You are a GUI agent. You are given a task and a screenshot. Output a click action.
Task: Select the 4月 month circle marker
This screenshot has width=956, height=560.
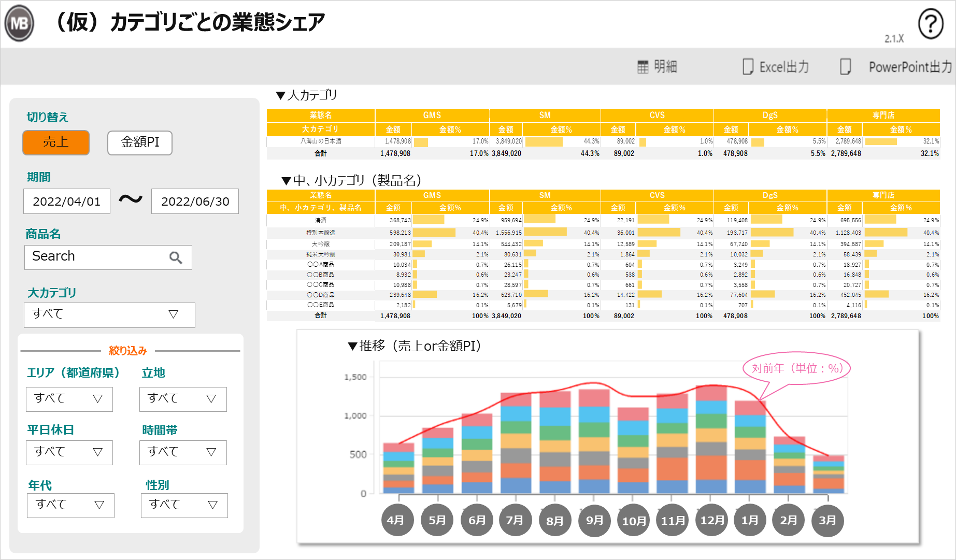click(x=397, y=520)
